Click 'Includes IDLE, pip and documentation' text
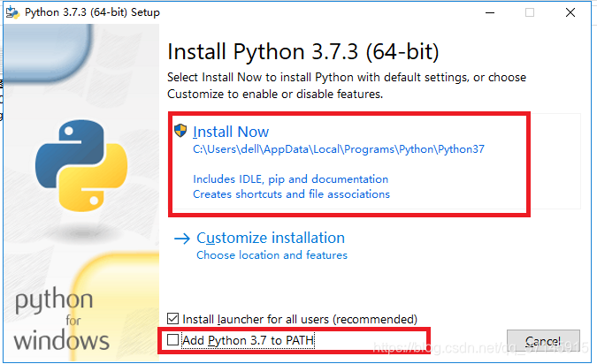 (x=290, y=179)
